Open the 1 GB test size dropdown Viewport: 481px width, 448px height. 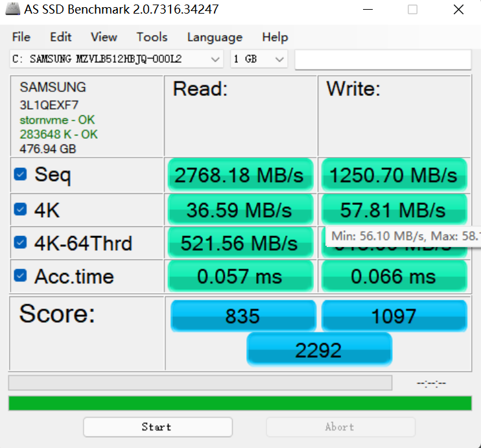click(259, 59)
